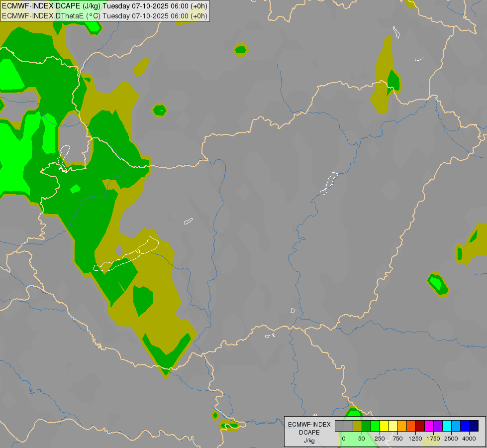
Task: Select the pure yellow swatch right of 250
Action: [384, 426]
